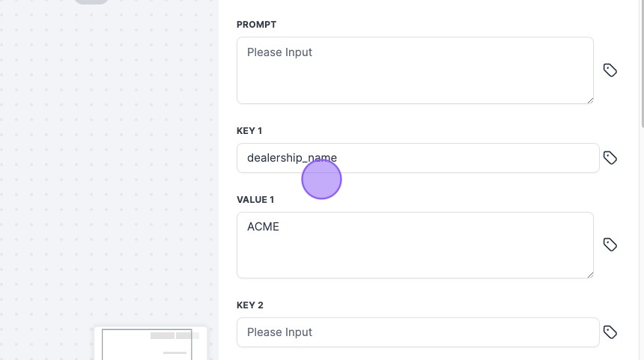Open tag picker next to Key 1
The image size is (644, 360).
[x=610, y=158]
